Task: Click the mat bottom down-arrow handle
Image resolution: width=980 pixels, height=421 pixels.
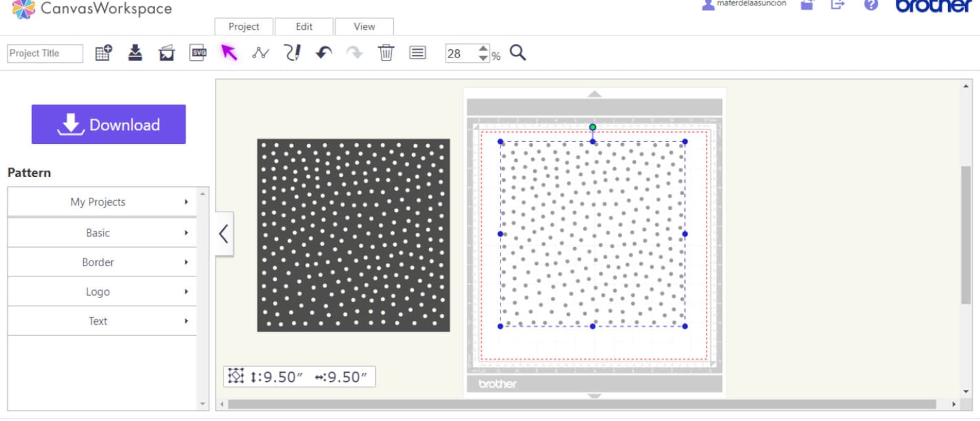Action: point(594,396)
